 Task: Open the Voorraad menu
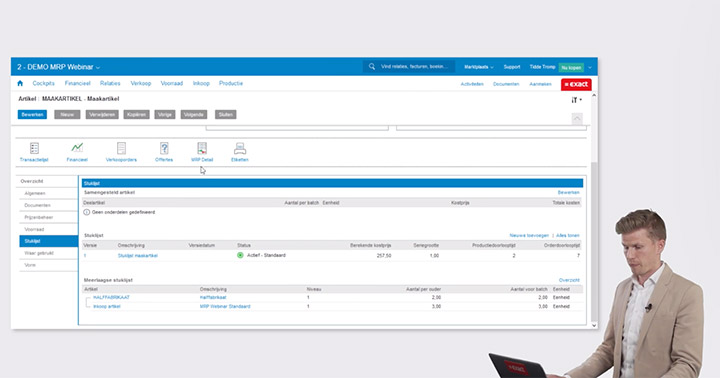172,84
